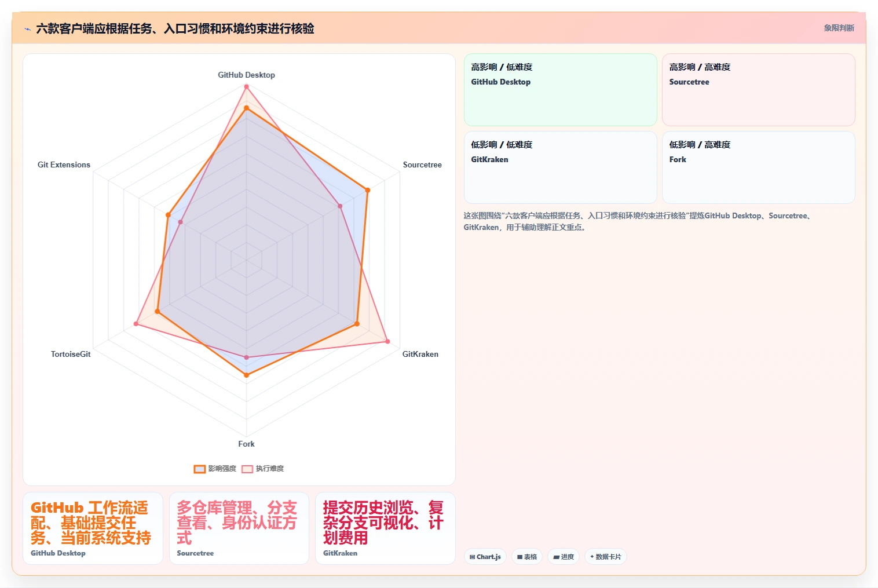Click the Git Extensions radar axis label
The height and width of the screenshot is (588, 878).
click(64, 165)
